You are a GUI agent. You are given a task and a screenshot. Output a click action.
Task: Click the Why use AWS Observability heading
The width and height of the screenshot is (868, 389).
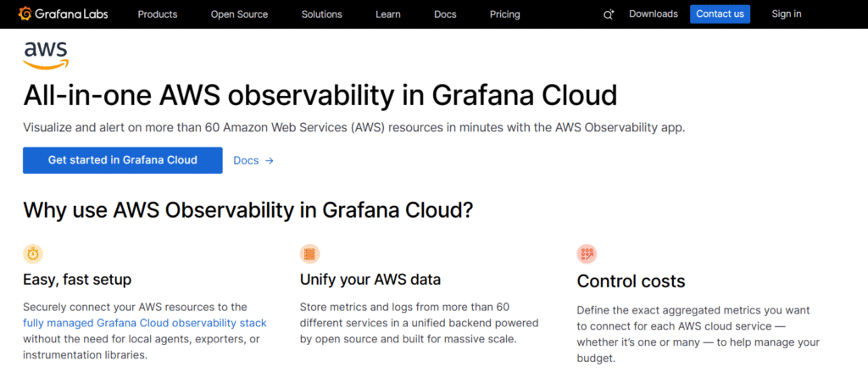coord(248,210)
